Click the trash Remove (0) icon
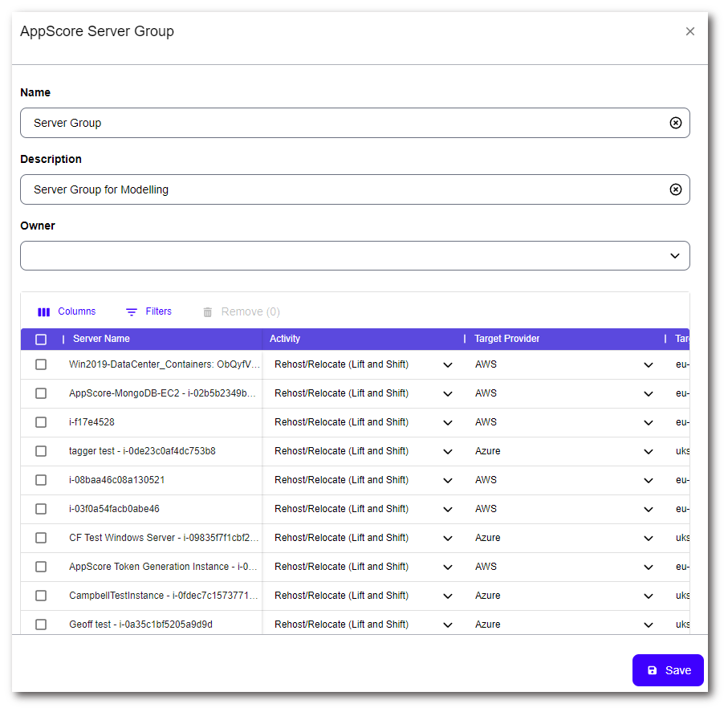728x712 pixels. pos(208,311)
